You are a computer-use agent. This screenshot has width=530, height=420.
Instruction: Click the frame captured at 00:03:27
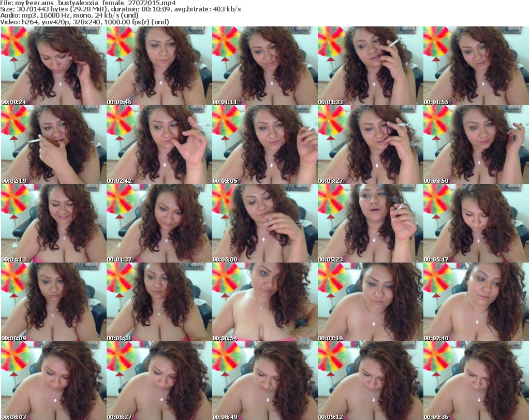pos(371,144)
